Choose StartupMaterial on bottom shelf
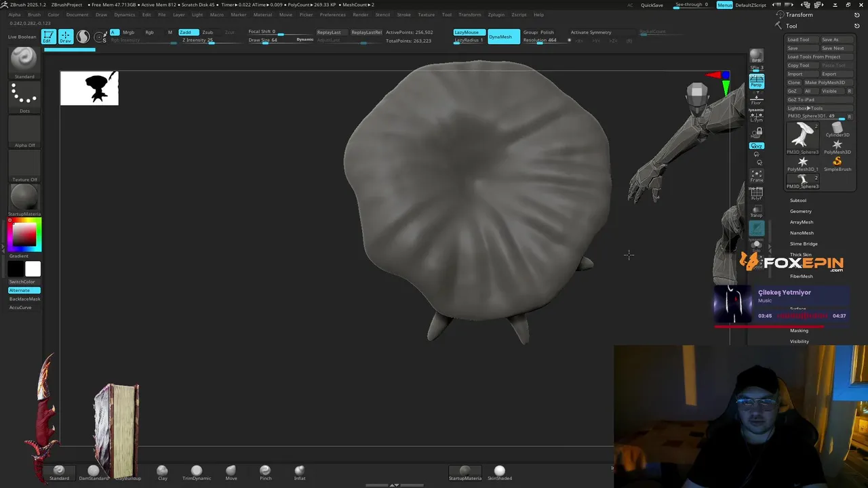This screenshot has width=868, height=488. pos(465,473)
